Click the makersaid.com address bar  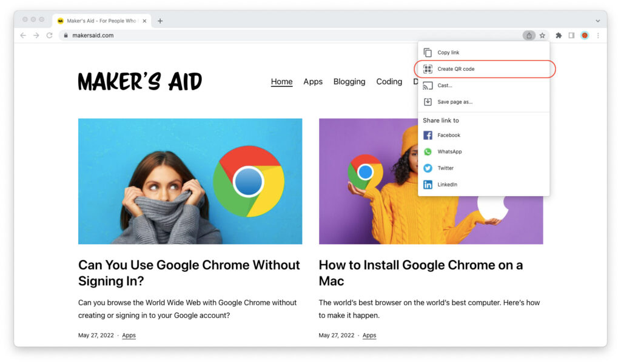coord(291,35)
